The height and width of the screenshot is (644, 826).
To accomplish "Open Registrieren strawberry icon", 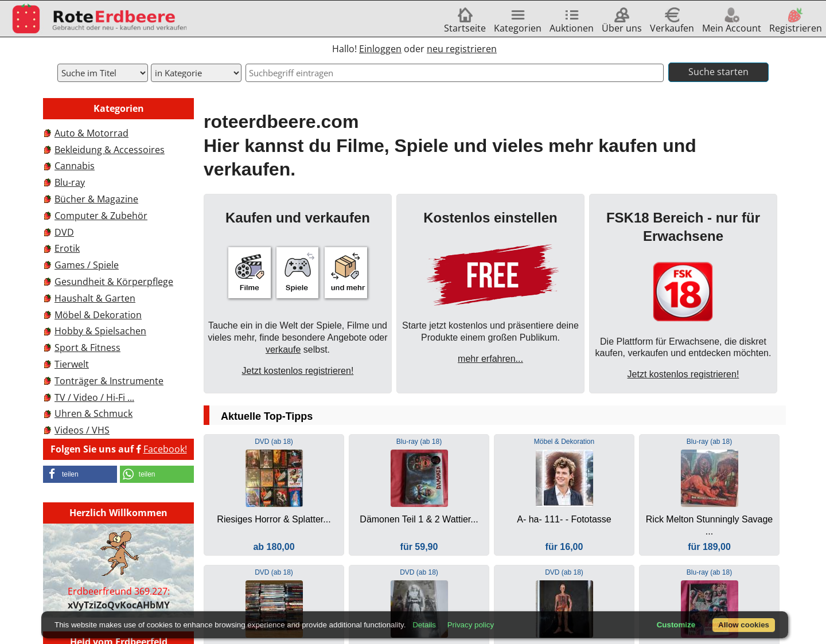I will [795, 14].
